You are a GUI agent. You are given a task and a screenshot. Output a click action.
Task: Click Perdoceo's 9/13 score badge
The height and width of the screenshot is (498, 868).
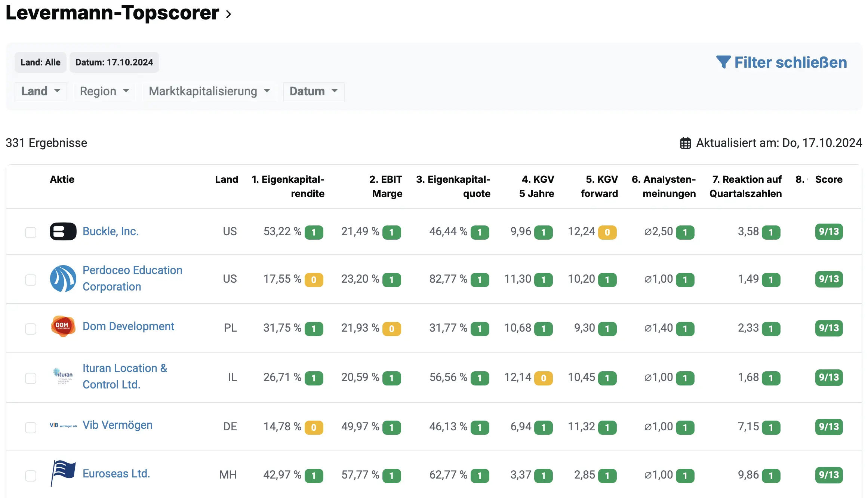point(829,279)
